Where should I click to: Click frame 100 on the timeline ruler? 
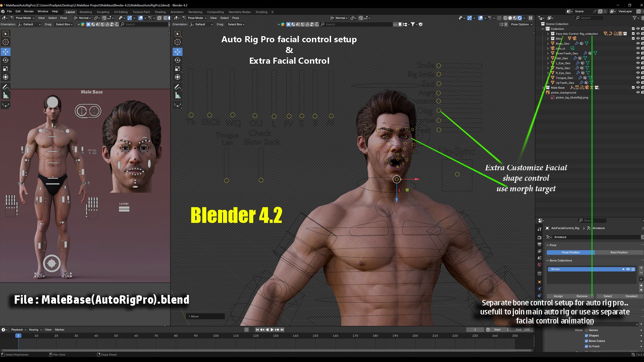click(216, 336)
